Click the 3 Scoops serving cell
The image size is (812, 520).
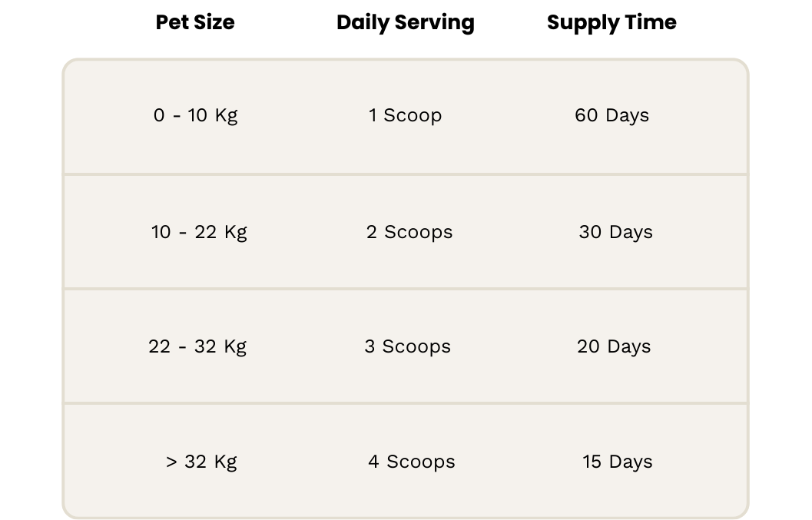(407, 346)
